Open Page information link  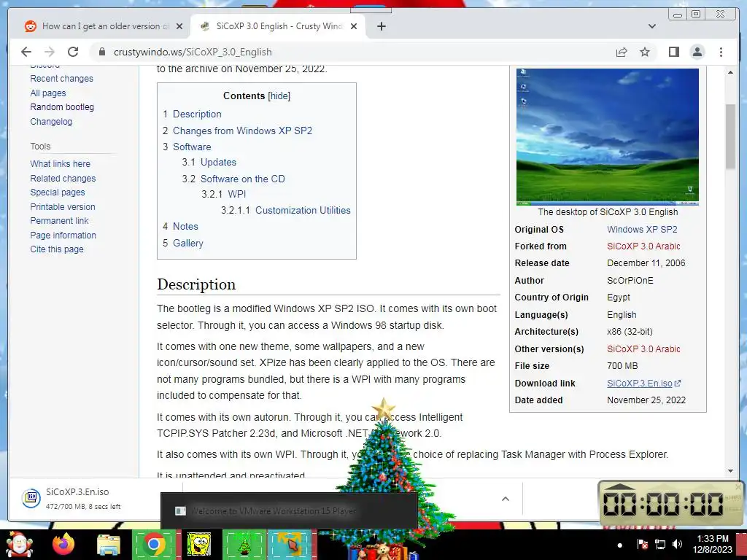63,236
